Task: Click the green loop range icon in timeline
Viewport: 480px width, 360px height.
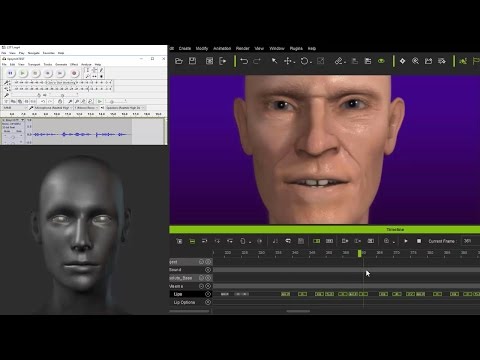Action: point(317,241)
